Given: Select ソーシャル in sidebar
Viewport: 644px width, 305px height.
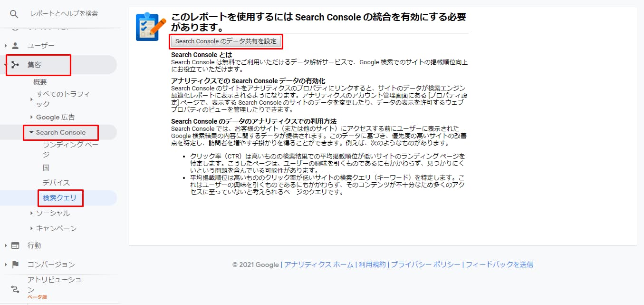Looking at the screenshot, I should [x=53, y=213].
